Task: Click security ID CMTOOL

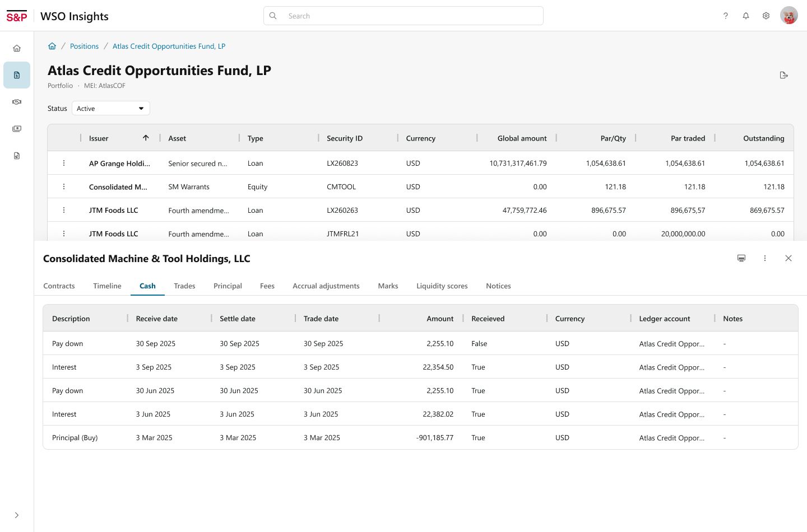Action: coord(341,187)
